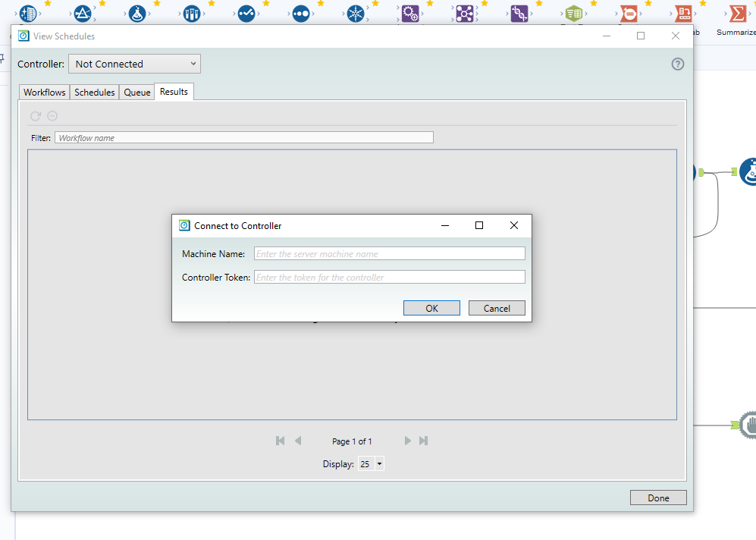
Task: Switch to the Queue tab
Action: pyautogui.click(x=136, y=92)
